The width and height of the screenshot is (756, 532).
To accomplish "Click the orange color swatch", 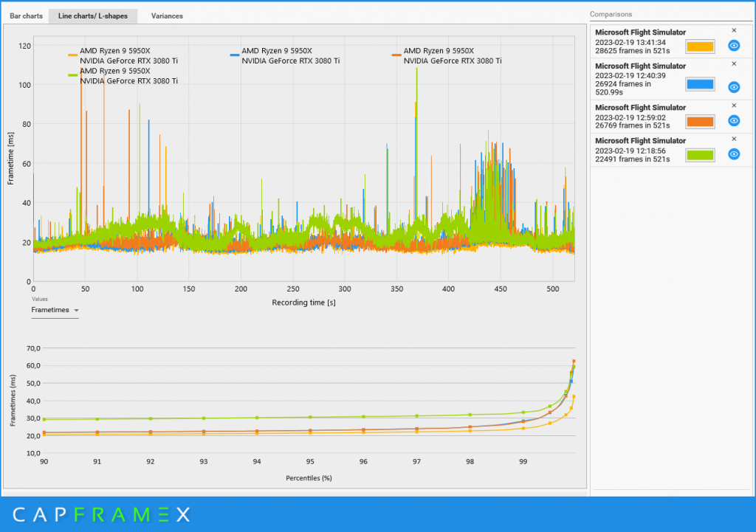I will (700, 122).
